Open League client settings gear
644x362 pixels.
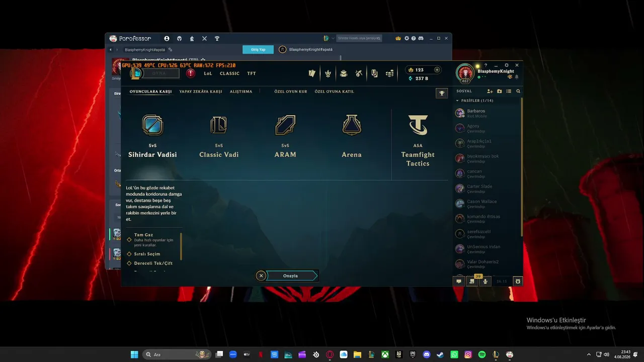tap(507, 65)
